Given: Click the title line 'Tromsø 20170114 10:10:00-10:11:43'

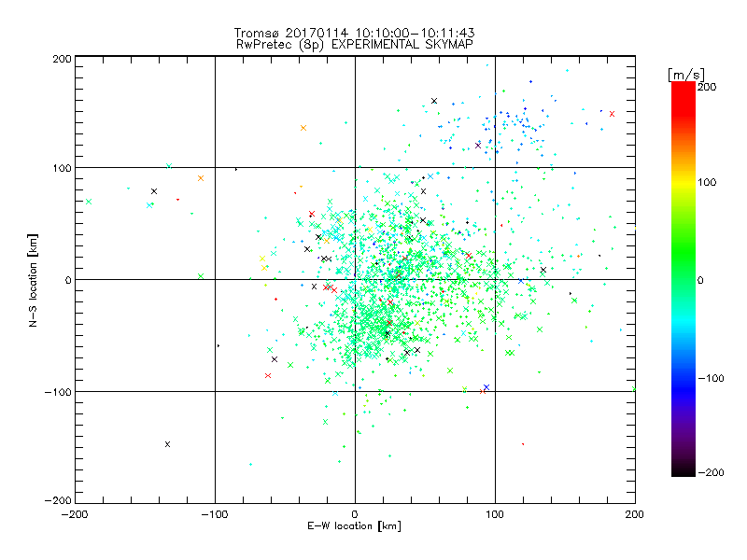Looking at the screenshot, I should tap(355, 33).
